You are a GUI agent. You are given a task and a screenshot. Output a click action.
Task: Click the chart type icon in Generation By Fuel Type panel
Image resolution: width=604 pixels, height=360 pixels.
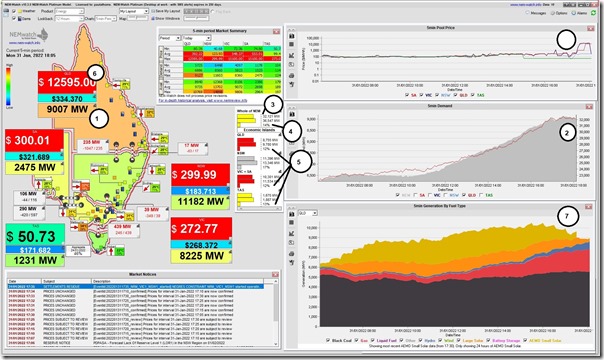tap(292, 233)
